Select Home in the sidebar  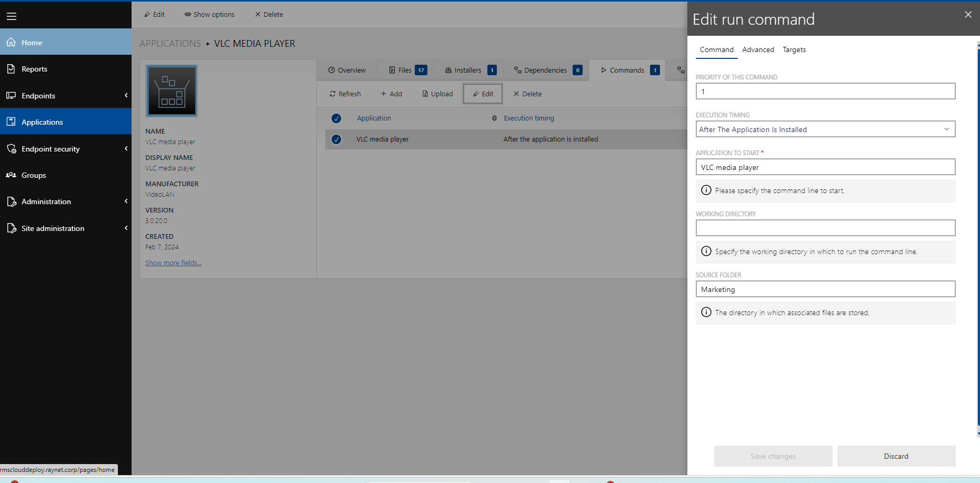(x=32, y=42)
